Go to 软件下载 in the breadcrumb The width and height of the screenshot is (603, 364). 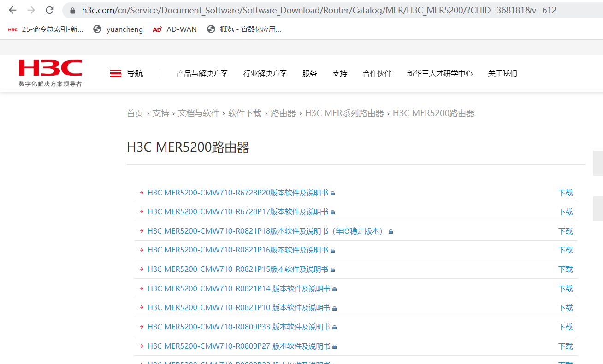click(245, 113)
